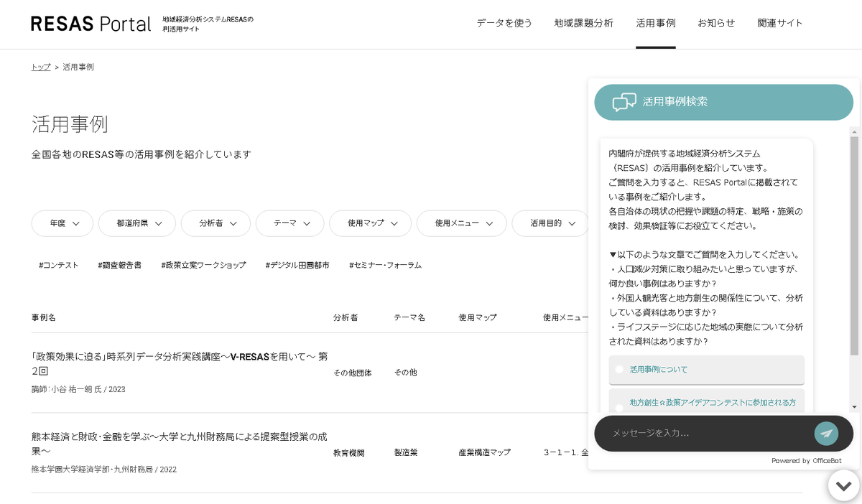
Task: Click the RESAS Portal logo
Action: click(x=91, y=24)
